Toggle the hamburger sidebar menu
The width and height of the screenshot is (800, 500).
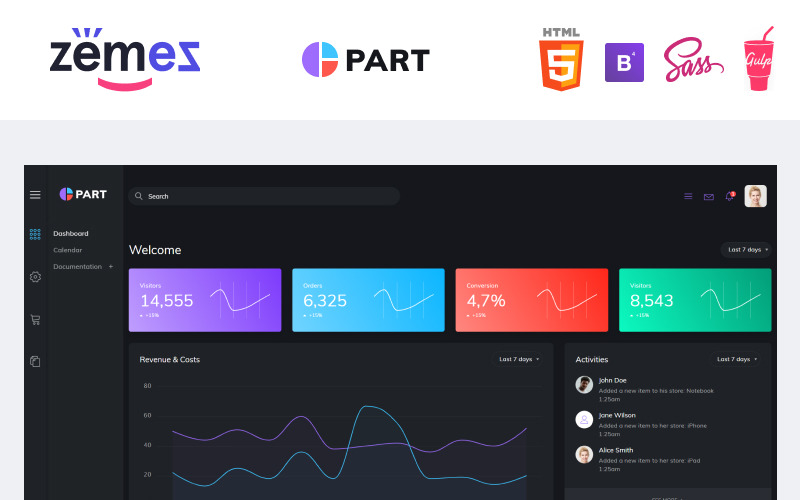(x=35, y=195)
